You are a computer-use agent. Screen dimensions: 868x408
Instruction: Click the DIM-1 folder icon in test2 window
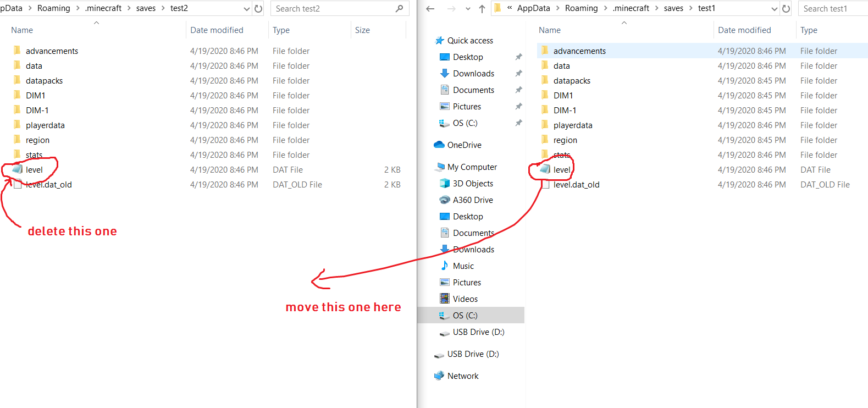coord(17,110)
